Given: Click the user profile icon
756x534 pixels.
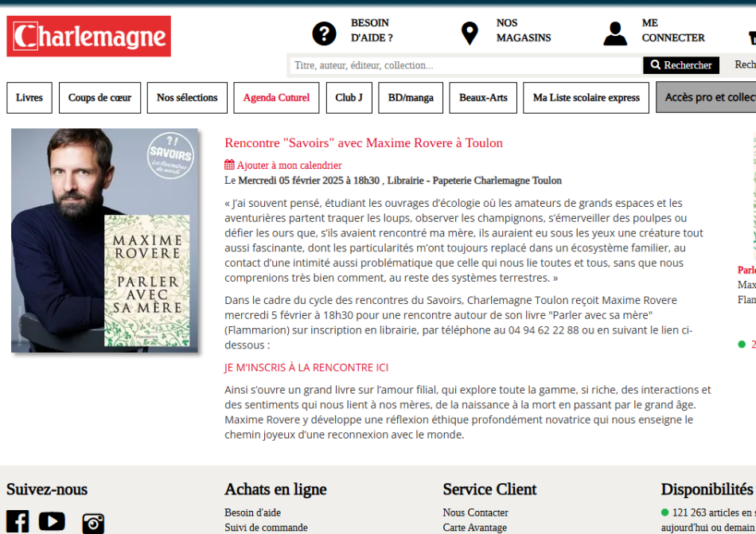Looking at the screenshot, I should 614,33.
